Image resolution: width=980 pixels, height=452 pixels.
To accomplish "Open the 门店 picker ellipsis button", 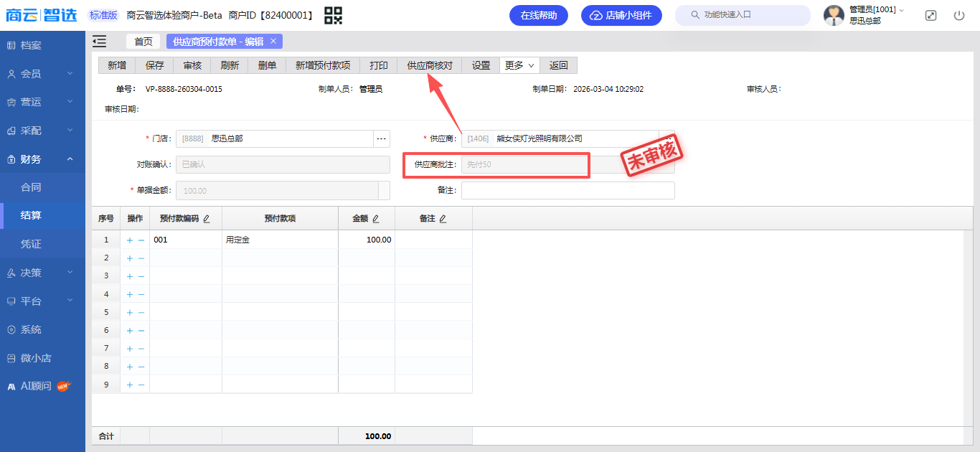I will pos(381,138).
